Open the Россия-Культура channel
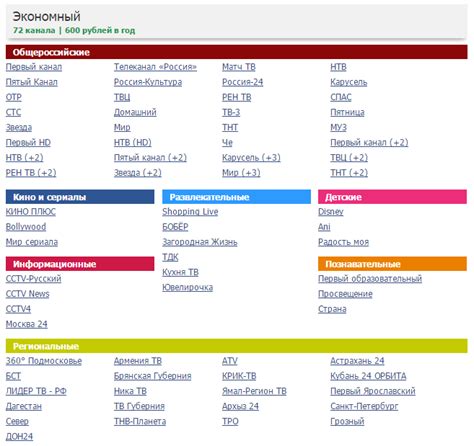 (x=148, y=82)
